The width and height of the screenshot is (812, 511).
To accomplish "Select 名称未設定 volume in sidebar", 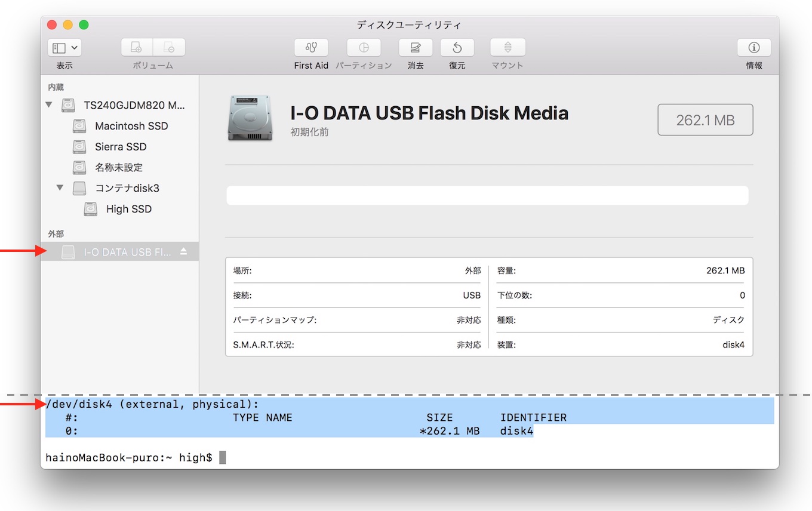I will click(119, 168).
